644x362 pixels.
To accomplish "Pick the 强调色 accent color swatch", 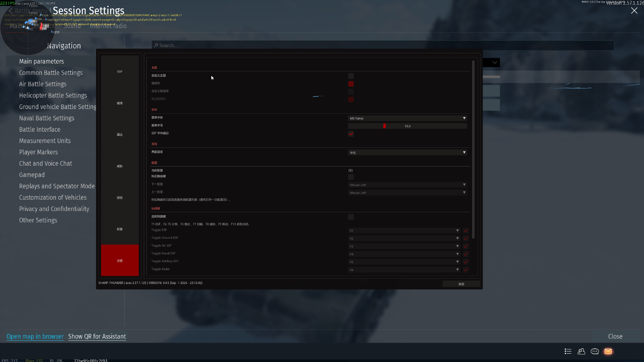I will click(351, 84).
